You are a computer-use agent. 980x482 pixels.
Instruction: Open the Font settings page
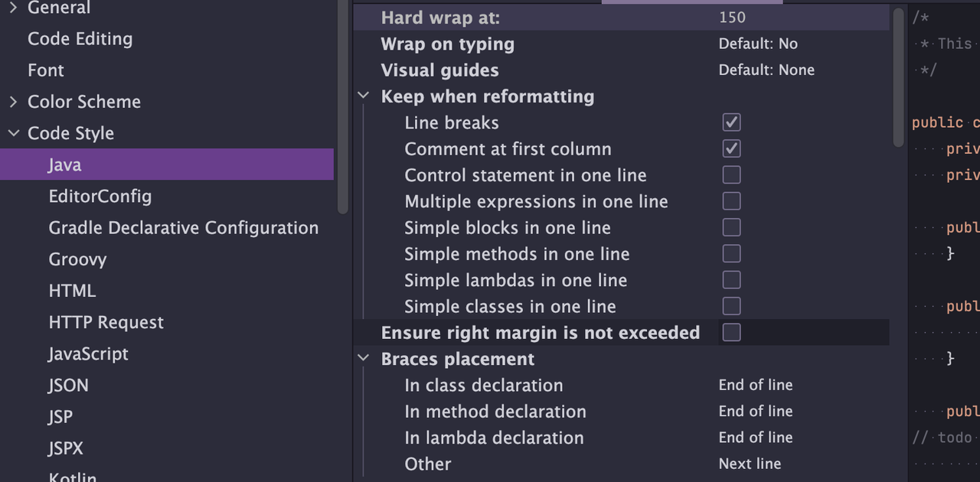point(46,70)
